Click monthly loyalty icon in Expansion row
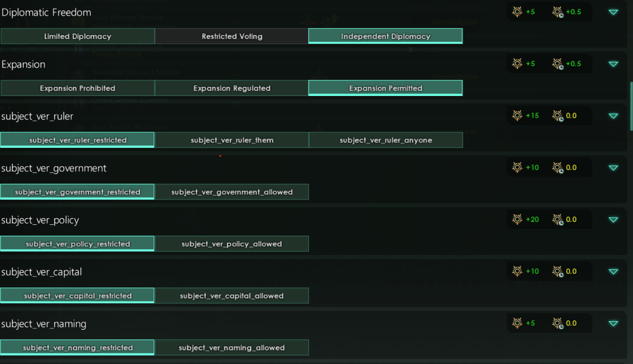This screenshot has height=364, width=633. (x=558, y=63)
